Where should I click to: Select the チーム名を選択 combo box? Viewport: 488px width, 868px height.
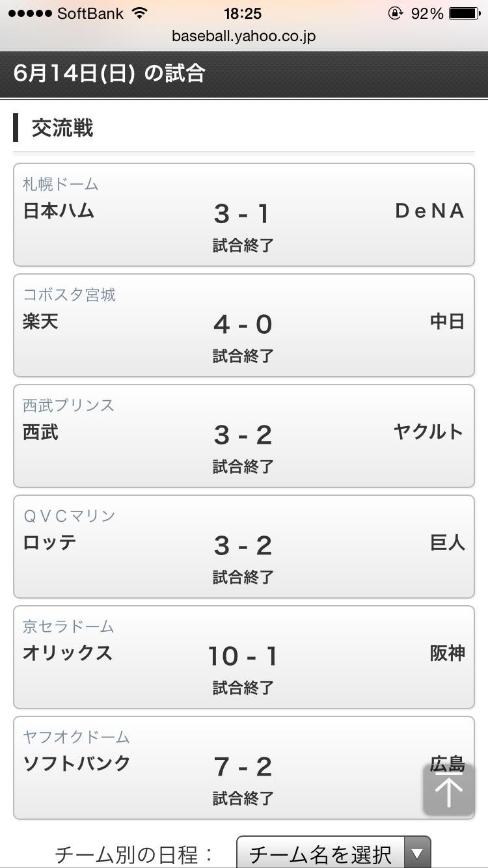tap(320, 853)
